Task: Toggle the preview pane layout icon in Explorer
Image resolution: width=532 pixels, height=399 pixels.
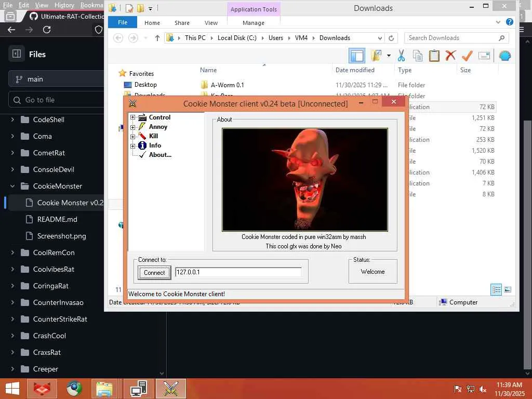Action: (357, 56)
